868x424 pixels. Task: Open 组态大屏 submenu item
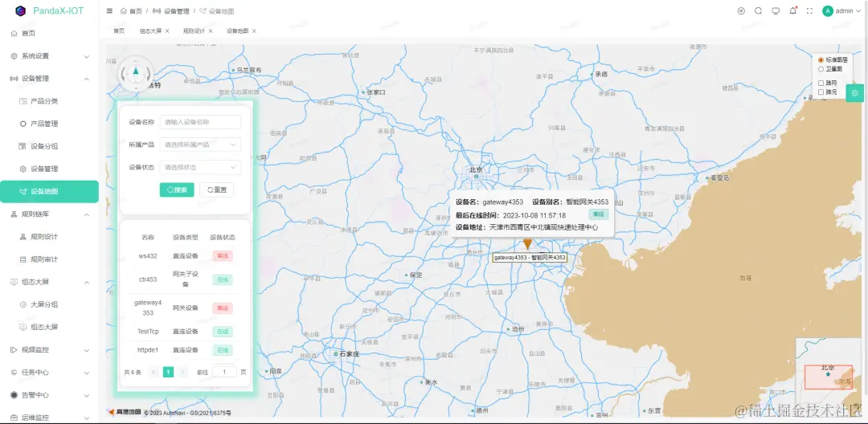pyautogui.click(x=49, y=328)
